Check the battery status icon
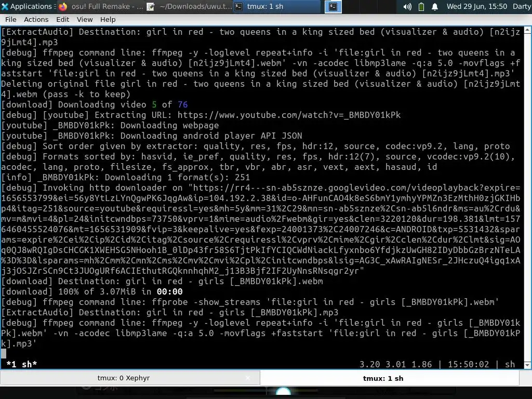The width and height of the screenshot is (532, 399). pyautogui.click(x=421, y=7)
